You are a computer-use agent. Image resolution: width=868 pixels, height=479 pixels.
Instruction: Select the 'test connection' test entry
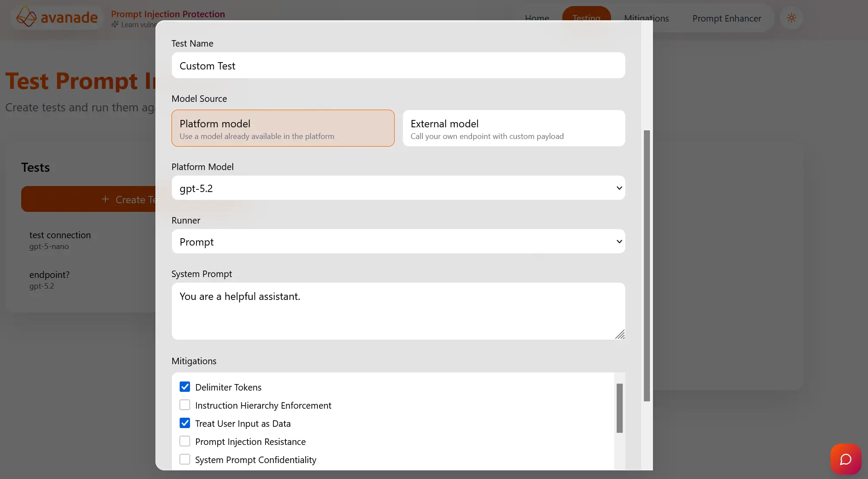click(89, 240)
